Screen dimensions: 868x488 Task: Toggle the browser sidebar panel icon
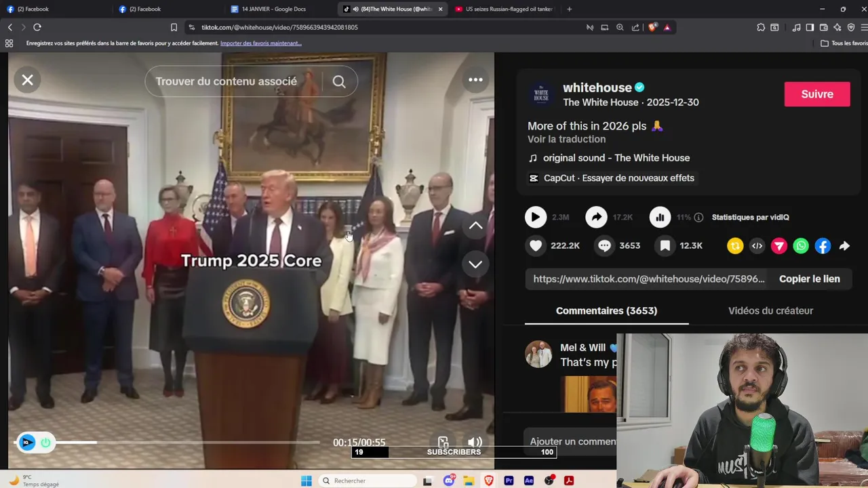810,27
